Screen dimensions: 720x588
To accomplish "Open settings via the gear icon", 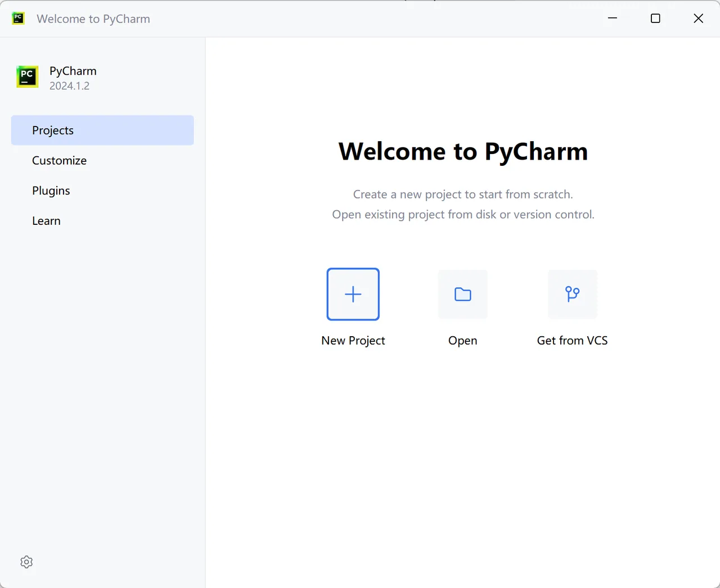I will tap(26, 562).
